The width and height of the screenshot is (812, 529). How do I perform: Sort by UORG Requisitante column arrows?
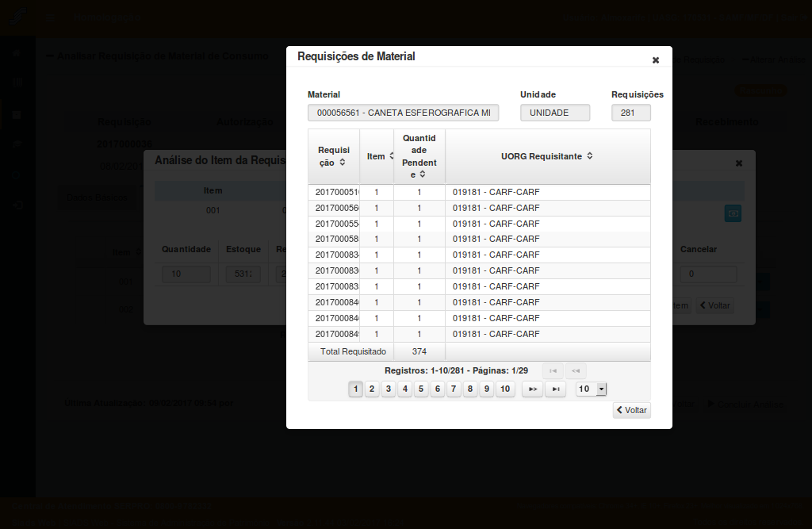590,156
